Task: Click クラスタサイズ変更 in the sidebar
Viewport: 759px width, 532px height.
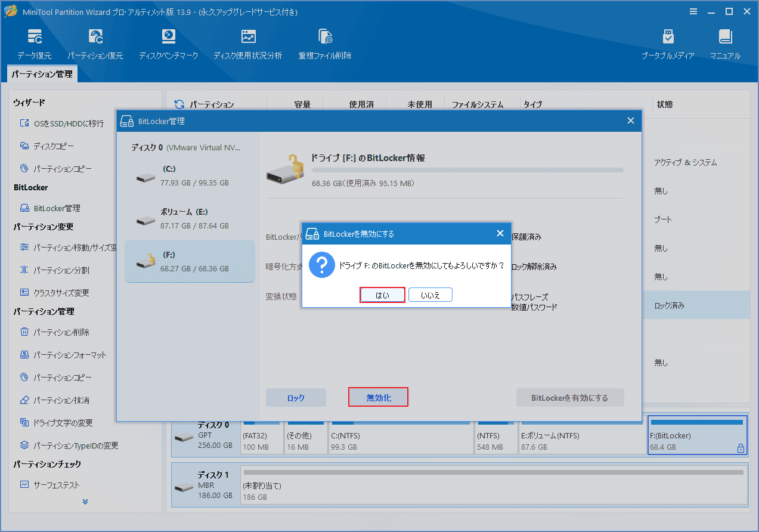Action: point(54,293)
